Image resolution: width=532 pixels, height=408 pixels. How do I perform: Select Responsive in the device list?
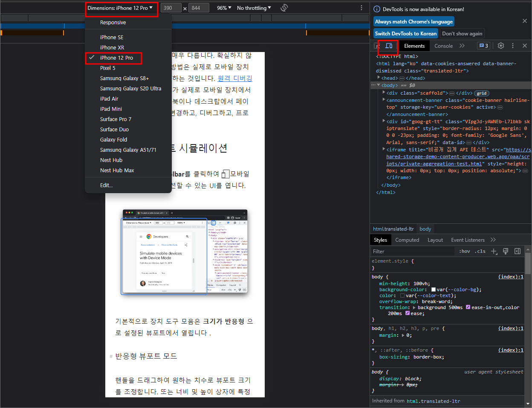pyautogui.click(x=128, y=23)
